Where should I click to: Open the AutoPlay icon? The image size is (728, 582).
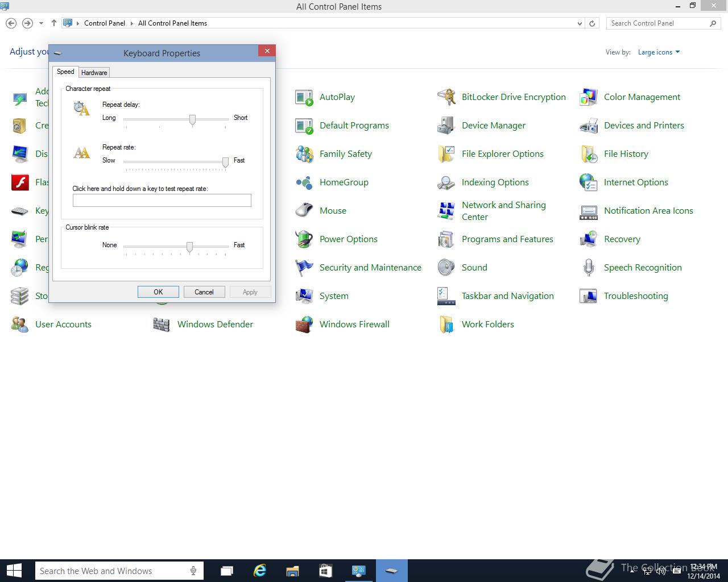point(304,97)
